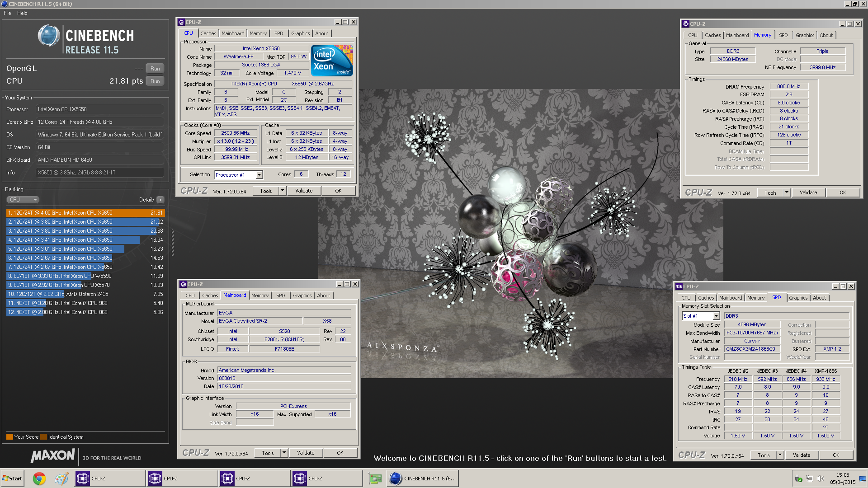
Task: Click the CPU-Z title icon in Mainboard window
Action: tap(183, 284)
